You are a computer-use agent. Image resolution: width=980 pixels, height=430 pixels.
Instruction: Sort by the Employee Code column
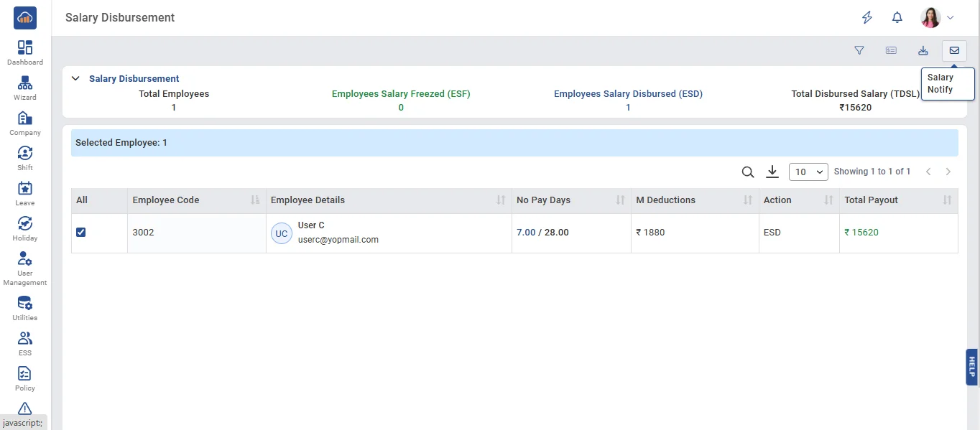[255, 200]
